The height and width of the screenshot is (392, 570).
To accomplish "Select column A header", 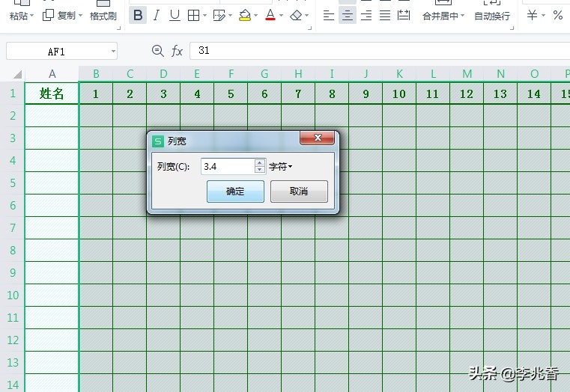I will pos(52,74).
